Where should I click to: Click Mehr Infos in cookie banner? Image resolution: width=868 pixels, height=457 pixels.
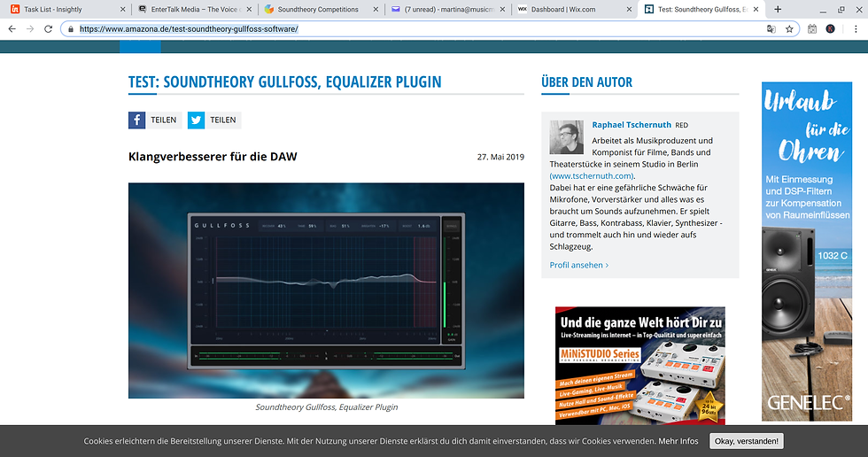click(678, 441)
